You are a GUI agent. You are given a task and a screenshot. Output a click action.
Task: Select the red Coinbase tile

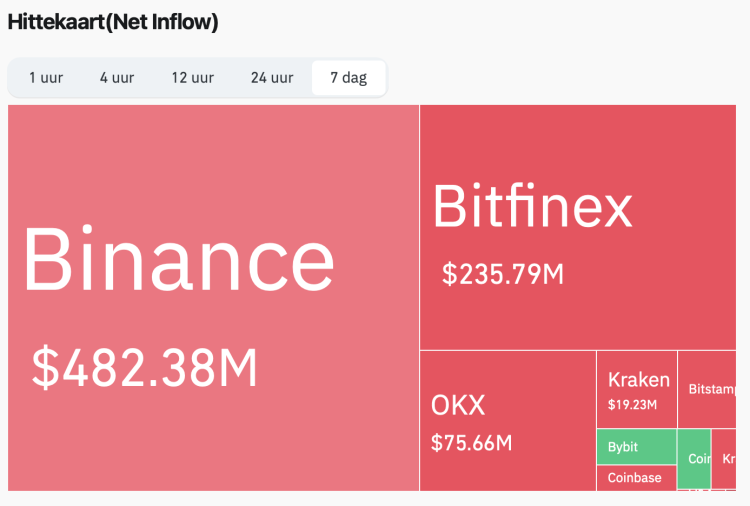636,478
